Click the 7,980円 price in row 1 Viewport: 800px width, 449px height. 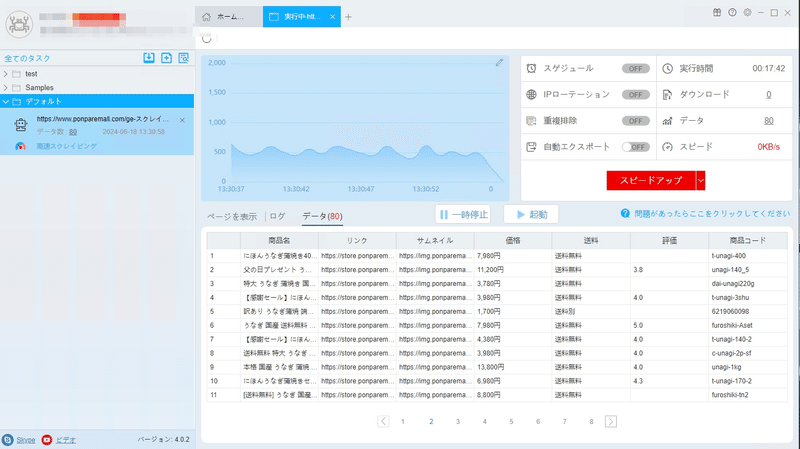(488, 256)
